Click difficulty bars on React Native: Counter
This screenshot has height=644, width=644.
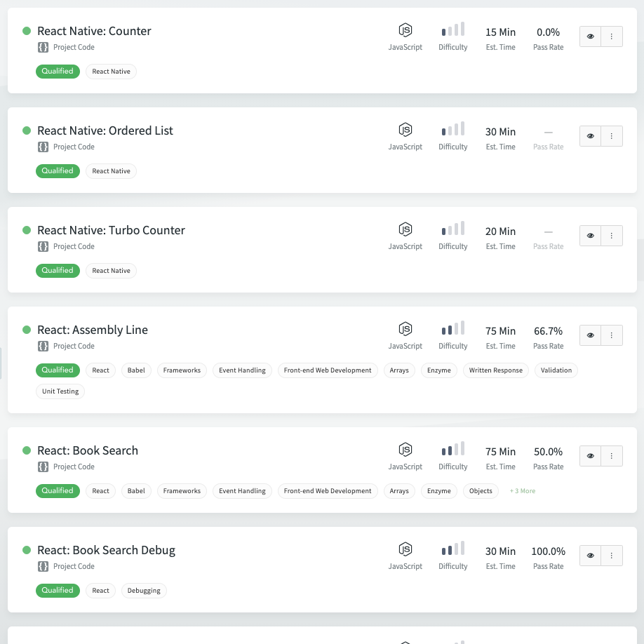(x=453, y=29)
